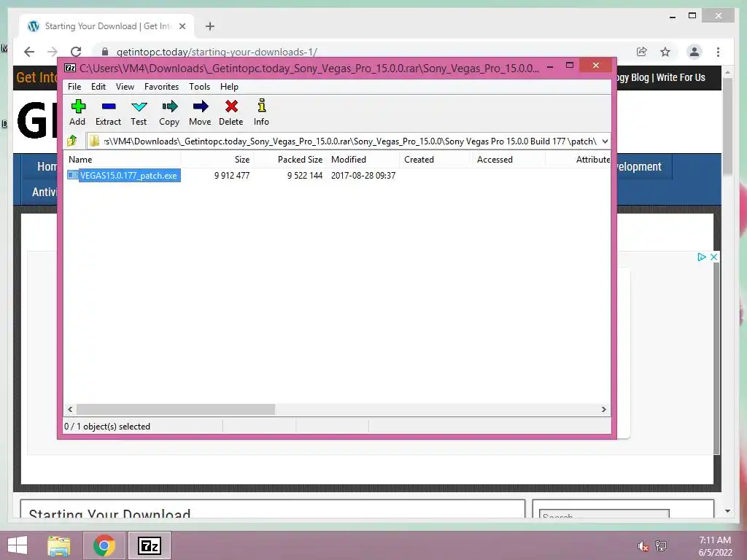Minimize the 7-Zip window
747x560 pixels.
pyautogui.click(x=550, y=66)
